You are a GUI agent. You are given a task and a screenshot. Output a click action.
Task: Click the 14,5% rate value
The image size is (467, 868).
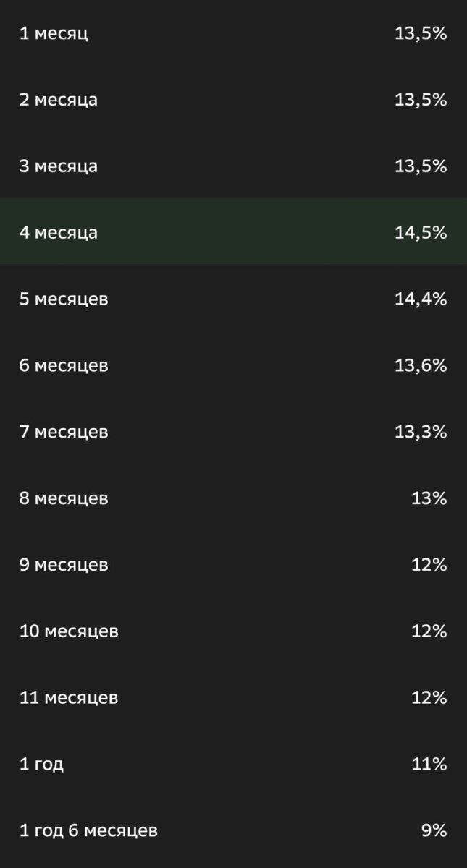click(421, 233)
